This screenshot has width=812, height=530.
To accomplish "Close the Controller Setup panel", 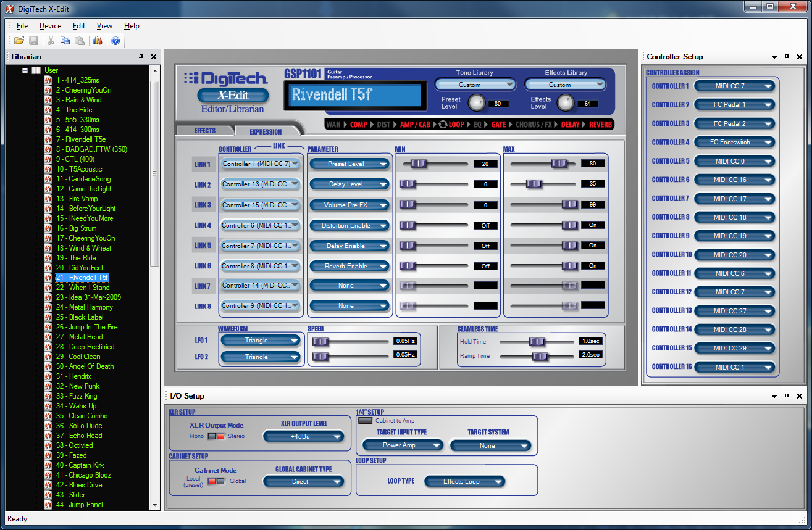I will coord(800,57).
